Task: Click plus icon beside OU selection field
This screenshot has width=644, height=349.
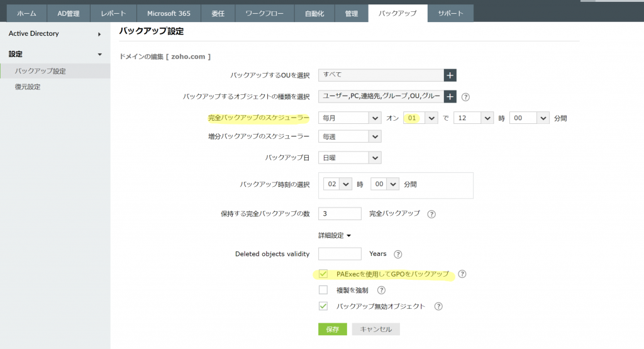Action: click(450, 75)
